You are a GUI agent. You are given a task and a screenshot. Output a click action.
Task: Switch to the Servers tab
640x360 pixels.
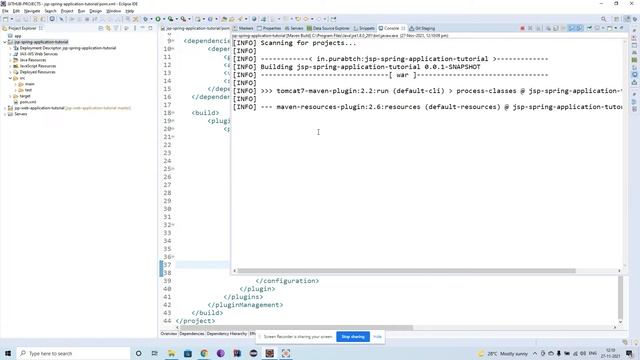click(294, 28)
